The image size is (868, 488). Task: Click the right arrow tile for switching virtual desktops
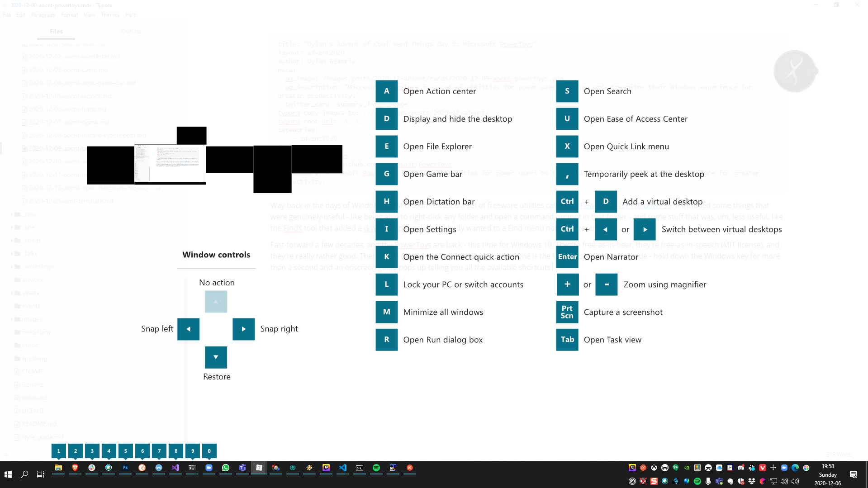coord(645,229)
